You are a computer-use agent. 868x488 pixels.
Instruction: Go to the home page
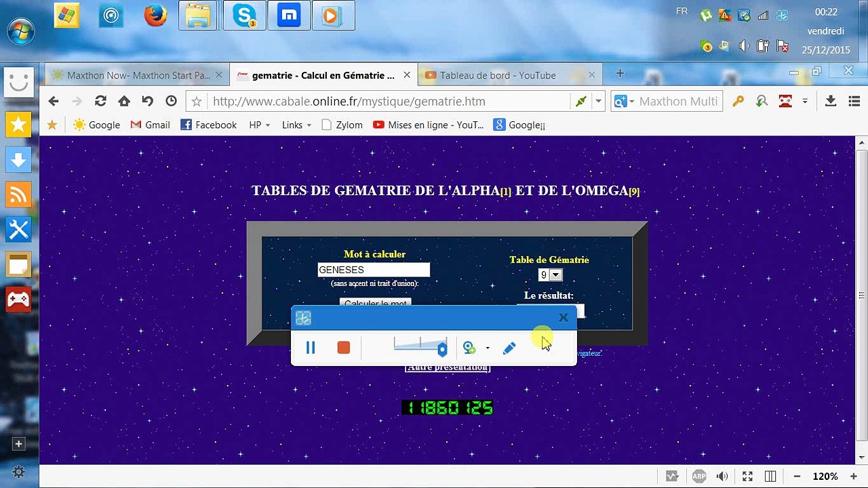(123, 101)
